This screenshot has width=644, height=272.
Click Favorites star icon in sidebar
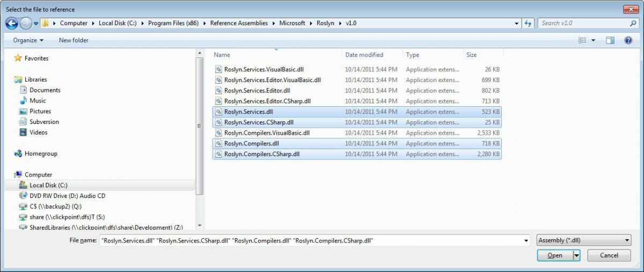coord(18,58)
